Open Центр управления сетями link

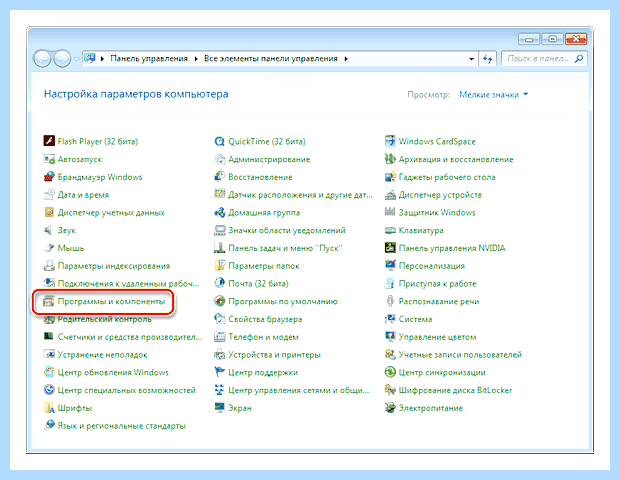(299, 390)
